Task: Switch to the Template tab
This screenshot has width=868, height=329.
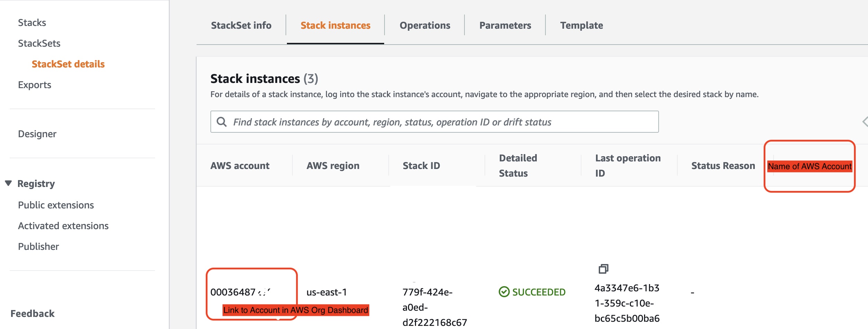Action: 581,25
